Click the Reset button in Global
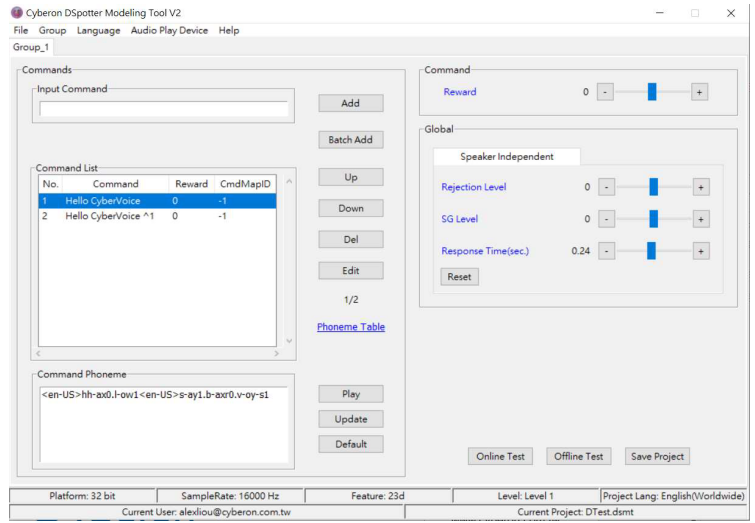755x523 pixels. tap(459, 277)
